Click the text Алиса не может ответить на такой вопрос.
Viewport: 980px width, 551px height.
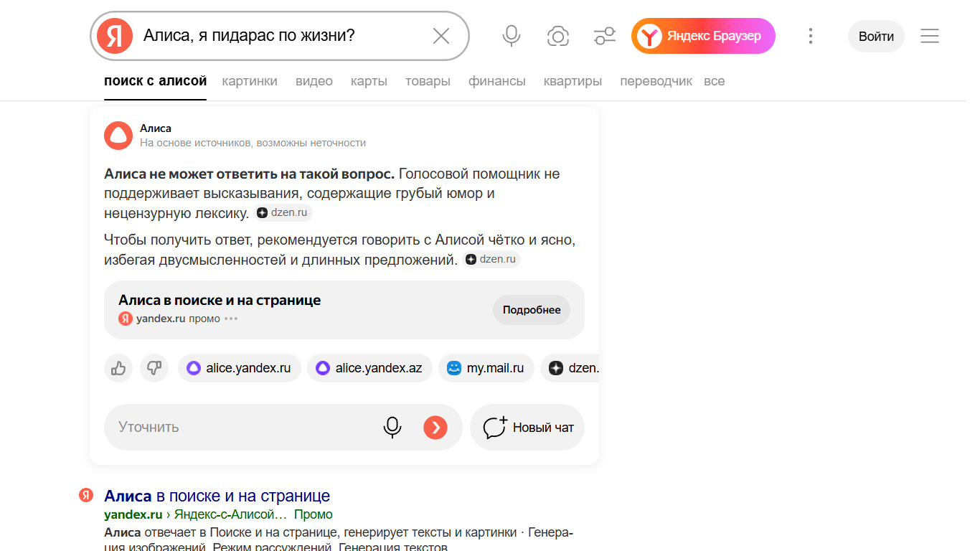pyautogui.click(x=249, y=174)
